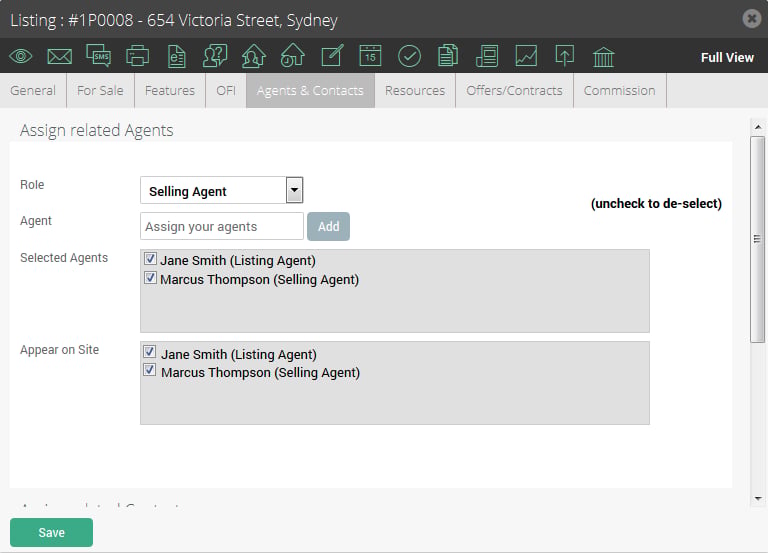Expand the Role dropdown arrow
The width and height of the screenshot is (768, 553).
point(294,190)
